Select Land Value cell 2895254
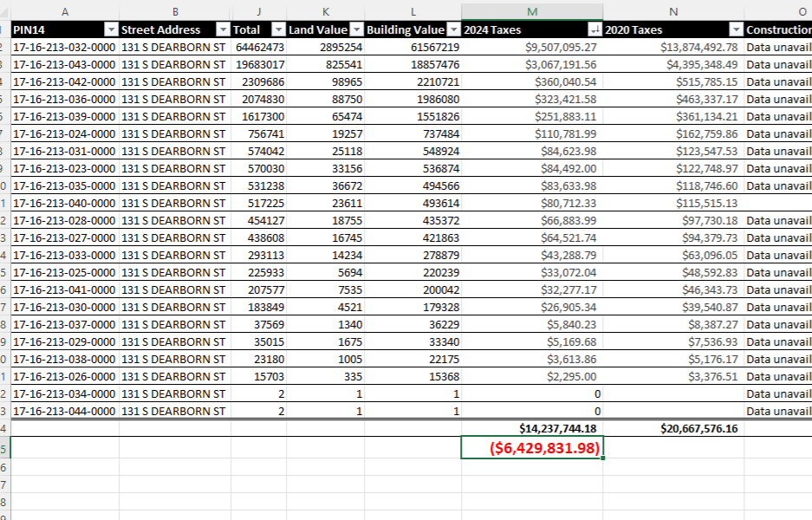This screenshot has width=812, height=520. (x=325, y=47)
